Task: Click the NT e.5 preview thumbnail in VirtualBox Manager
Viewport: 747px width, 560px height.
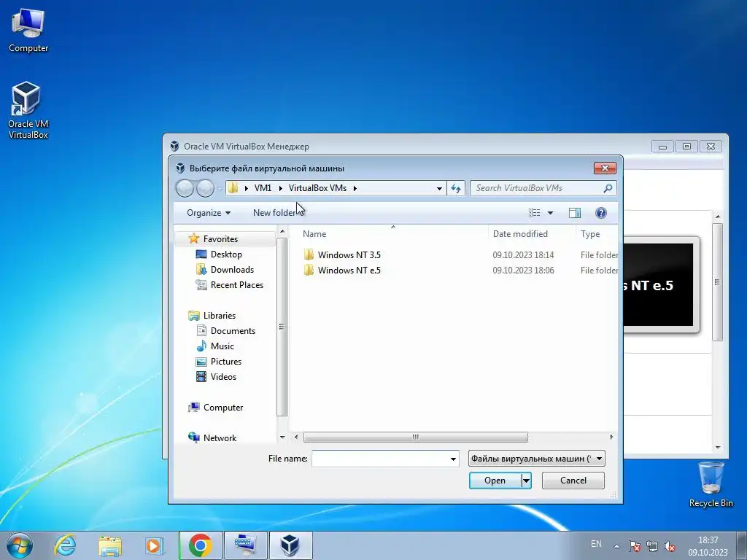Action: pyautogui.click(x=659, y=285)
